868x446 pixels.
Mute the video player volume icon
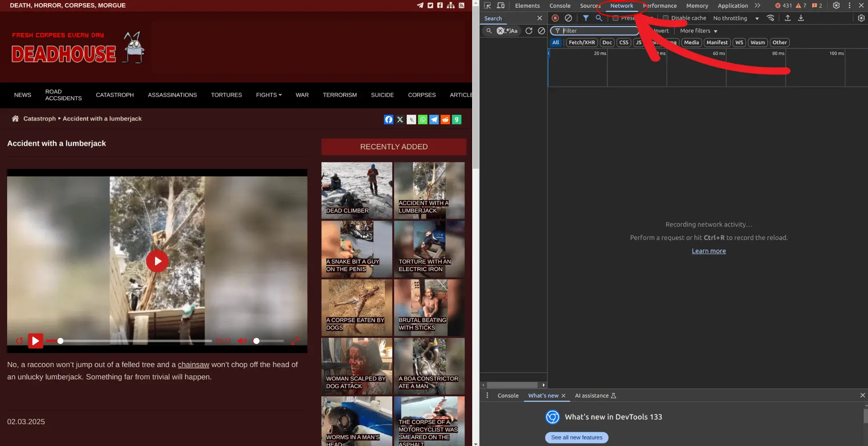click(242, 341)
